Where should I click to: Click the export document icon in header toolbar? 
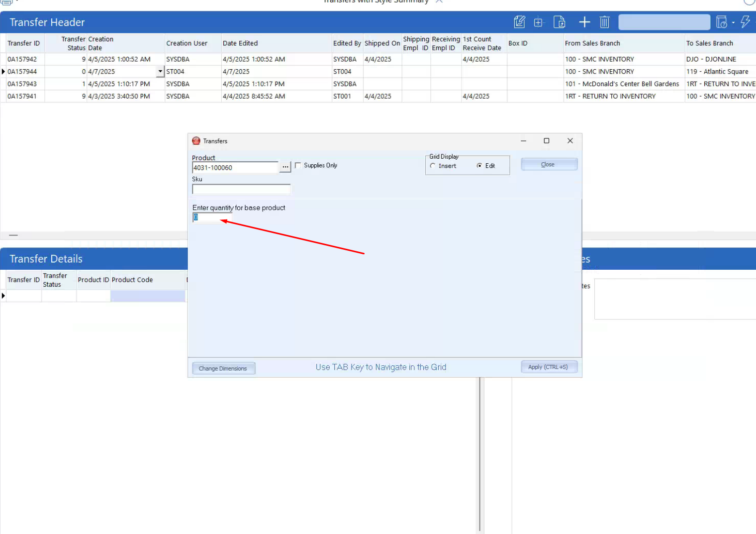click(x=560, y=22)
